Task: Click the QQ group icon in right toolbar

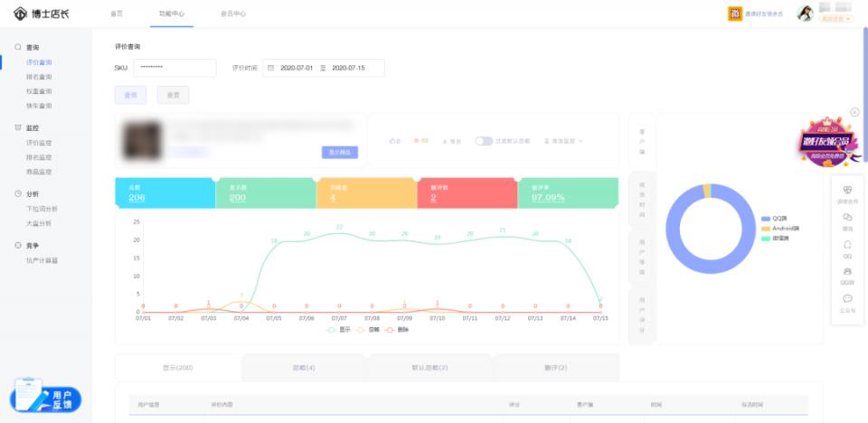Action: coord(847,271)
